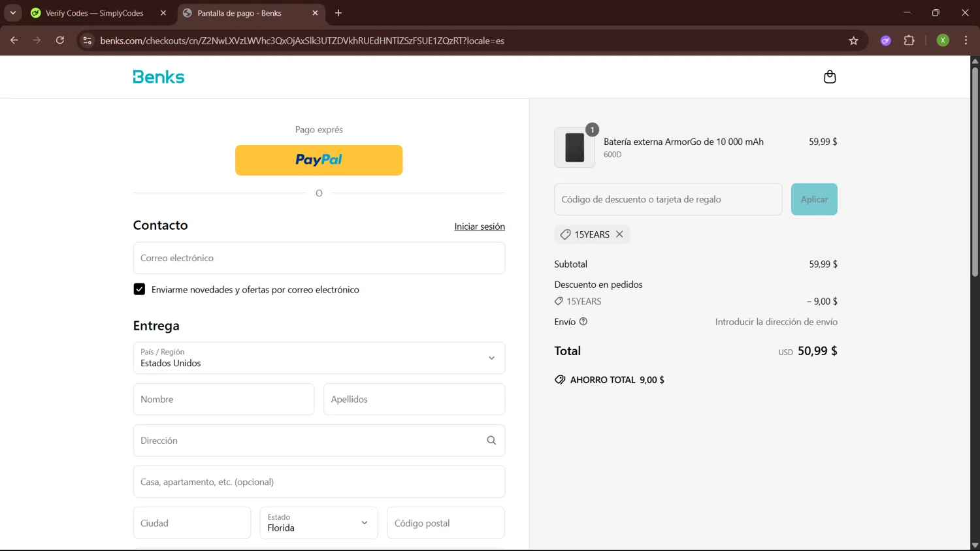The image size is (980, 551).
Task: Click the page vertical scrollbar thumb
Action: 975,171
